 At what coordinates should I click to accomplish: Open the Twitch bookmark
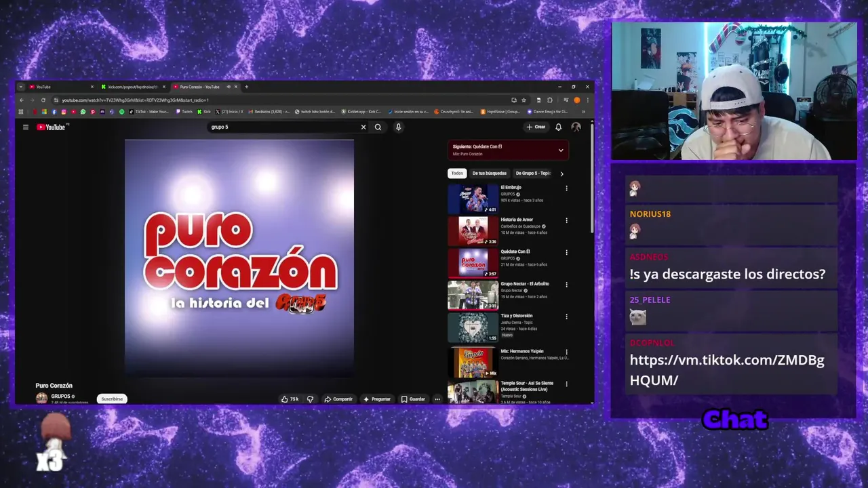click(184, 112)
